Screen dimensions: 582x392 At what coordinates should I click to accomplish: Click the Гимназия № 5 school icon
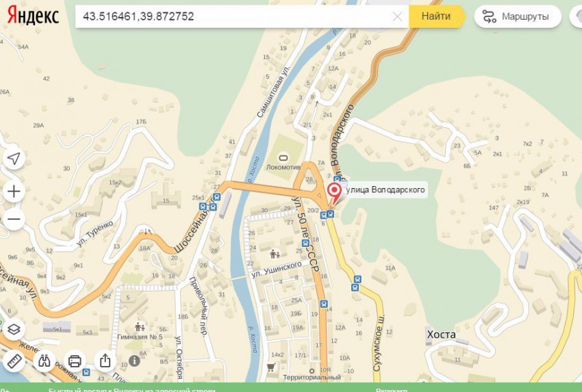[140, 327]
